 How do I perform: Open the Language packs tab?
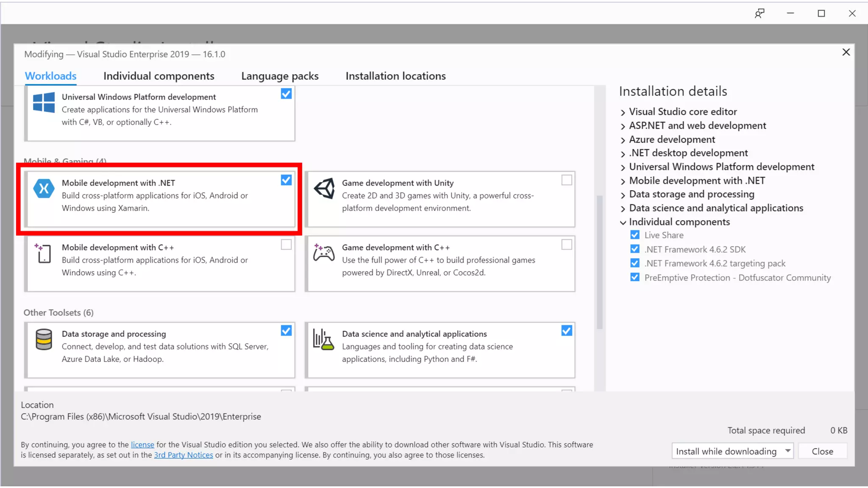280,76
